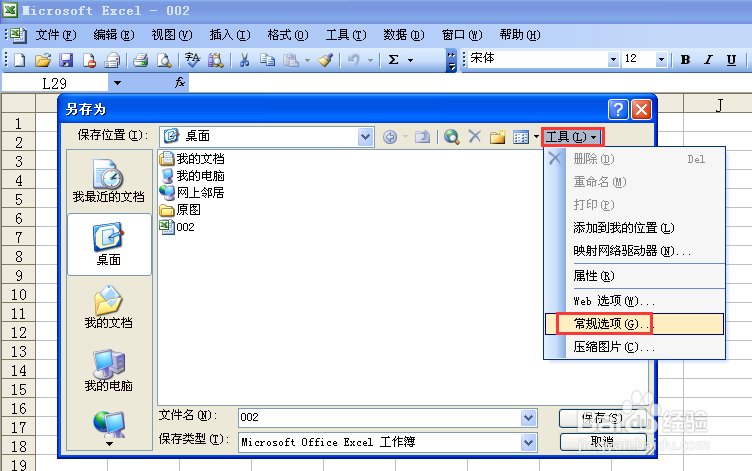The height and width of the screenshot is (471, 752).
Task: Open the AutoSum dropdown arrow
Action: tap(411, 60)
